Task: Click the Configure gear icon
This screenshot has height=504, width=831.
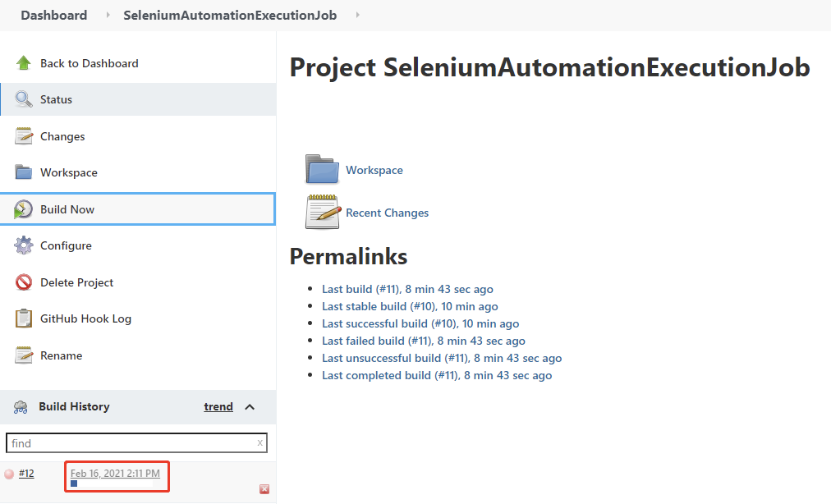Action: click(24, 245)
